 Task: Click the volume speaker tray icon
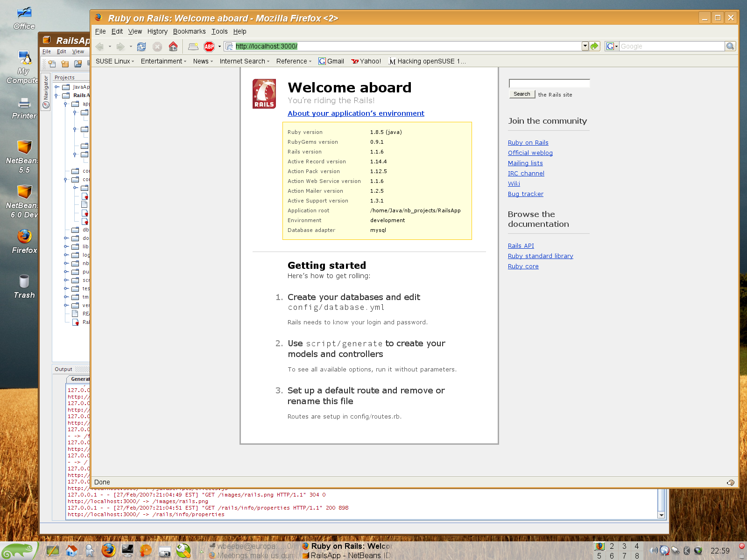click(x=655, y=551)
